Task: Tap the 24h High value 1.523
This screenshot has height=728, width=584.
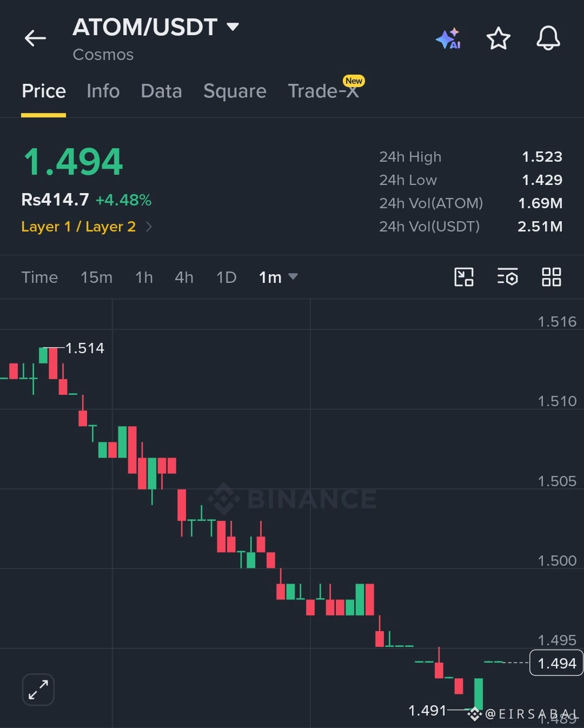Action: (542, 157)
